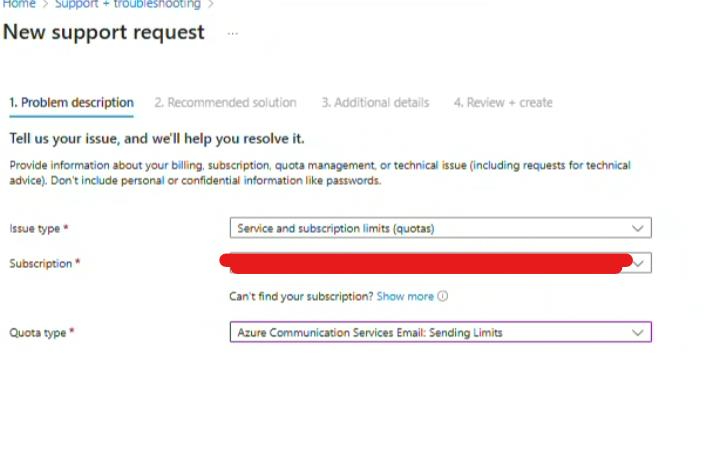Click the Show more link
The height and width of the screenshot is (453, 715).
click(405, 297)
